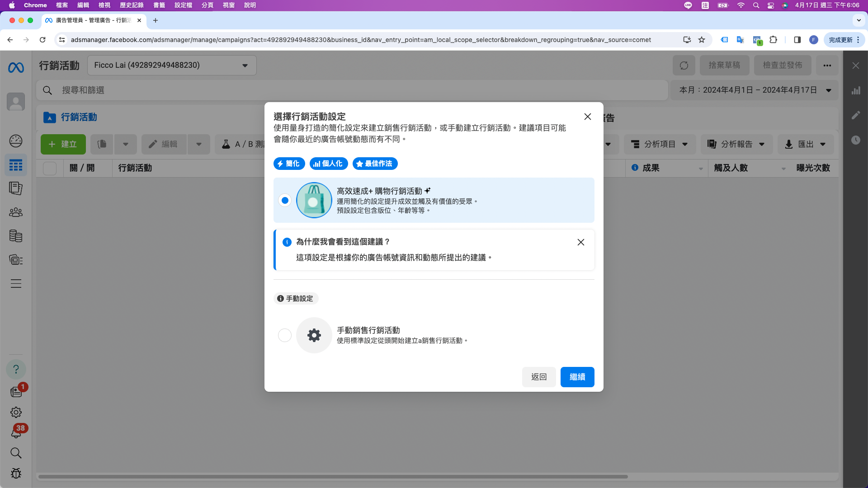Screen dimensions: 868x488
Task: Click the 個人化 personalized tag
Action: point(329,164)
